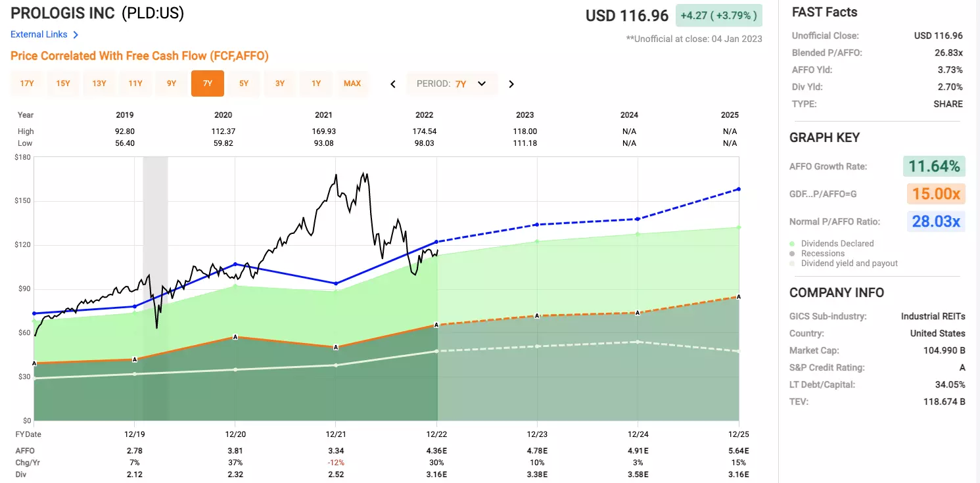The width and height of the screenshot is (980, 483).
Task: Click the 12/22 blue line data point
Action: tap(437, 242)
